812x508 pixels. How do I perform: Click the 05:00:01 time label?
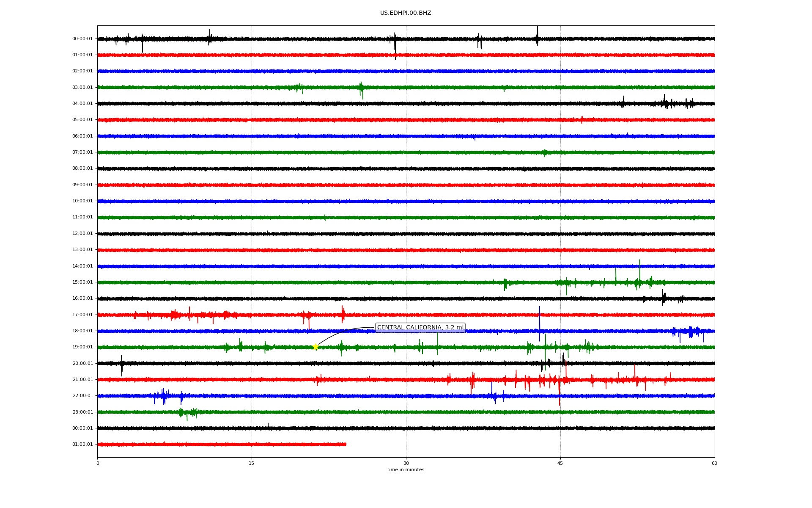pyautogui.click(x=82, y=120)
